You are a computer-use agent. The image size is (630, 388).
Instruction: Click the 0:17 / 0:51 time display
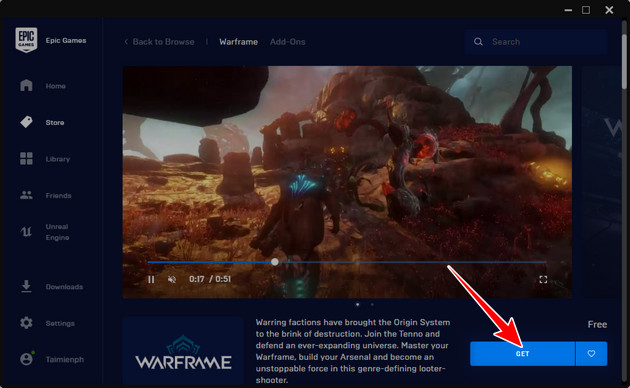point(210,279)
